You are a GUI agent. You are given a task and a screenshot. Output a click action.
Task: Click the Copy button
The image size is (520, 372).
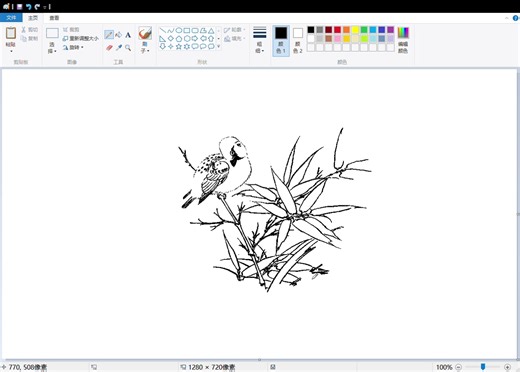click(x=30, y=39)
